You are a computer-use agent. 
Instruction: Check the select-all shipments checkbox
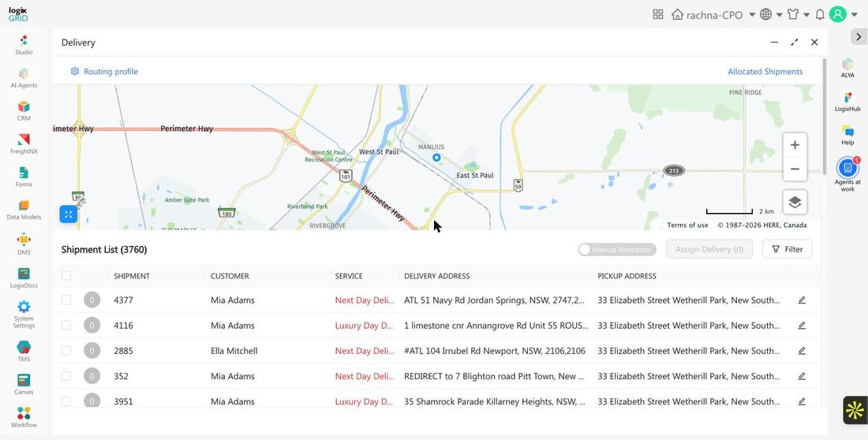coord(65,276)
